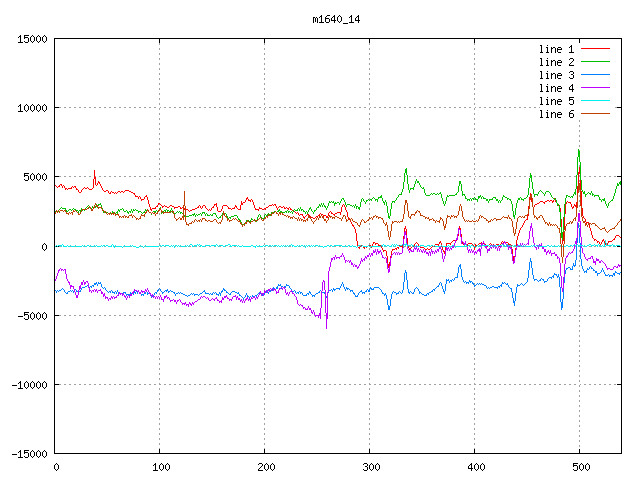
Task: Select the 'line 1' legend label
Action: click(556, 49)
